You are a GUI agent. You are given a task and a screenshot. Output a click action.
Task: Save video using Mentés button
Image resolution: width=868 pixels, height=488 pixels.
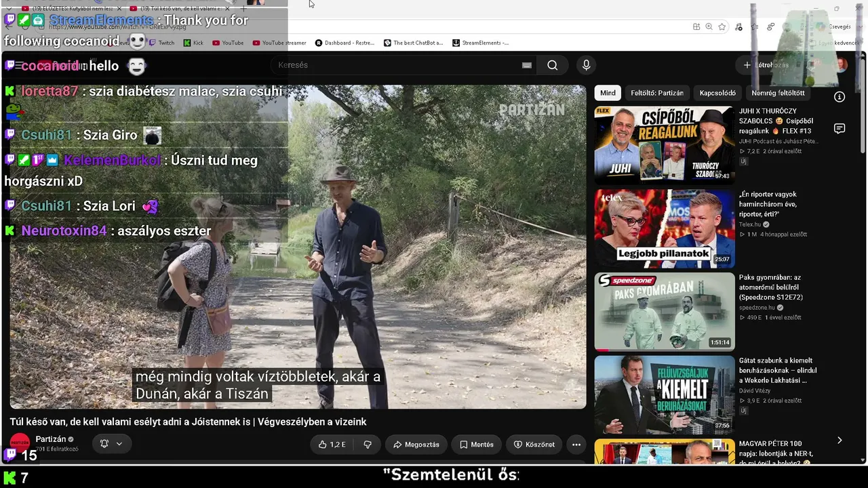click(477, 445)
